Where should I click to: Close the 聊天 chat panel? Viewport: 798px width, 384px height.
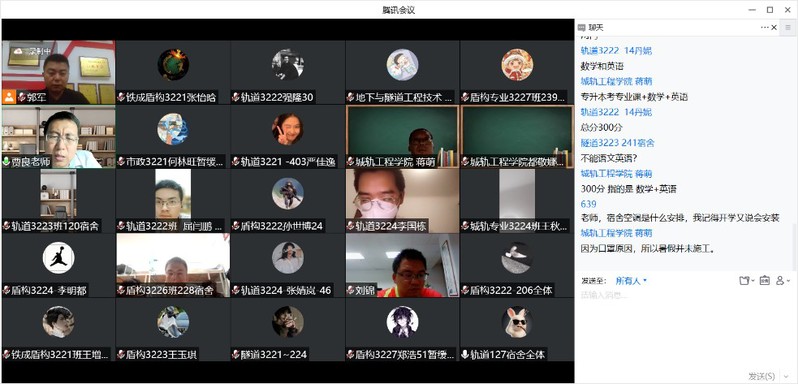click(x=774, y=27)
